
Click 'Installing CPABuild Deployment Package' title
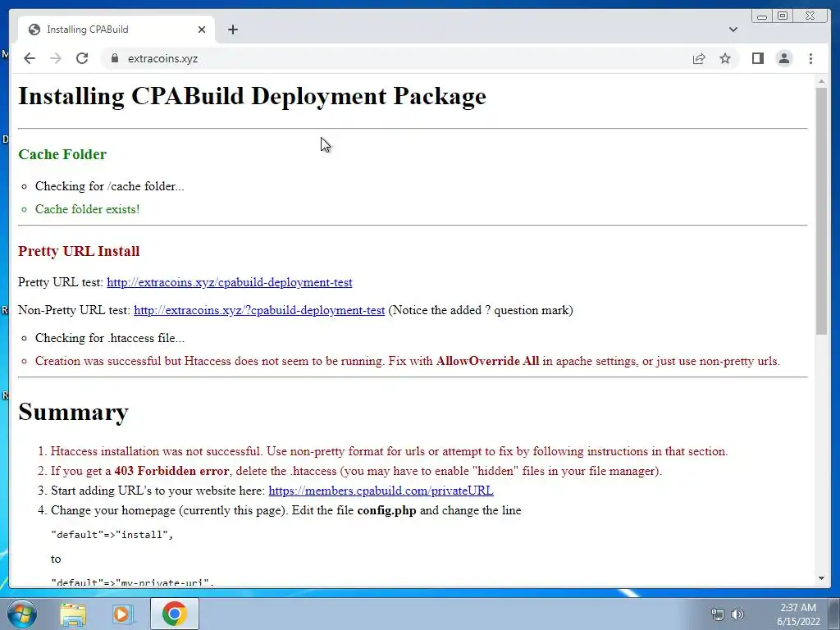click(x=253, y=97)
